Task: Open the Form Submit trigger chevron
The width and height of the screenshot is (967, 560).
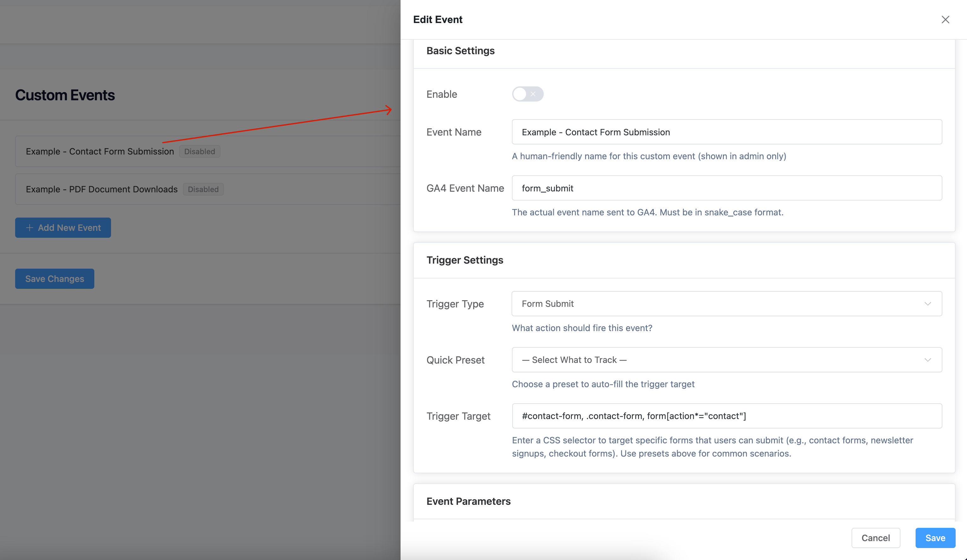Action: pyautogui.click(x=928, y=303)
